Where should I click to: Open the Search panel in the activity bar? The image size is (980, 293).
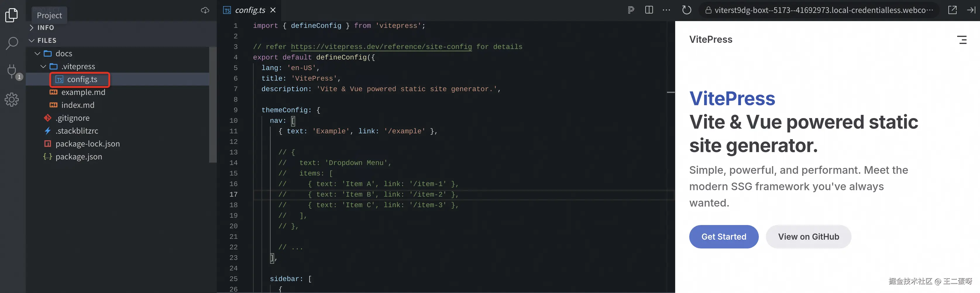[x=12, y=43]
